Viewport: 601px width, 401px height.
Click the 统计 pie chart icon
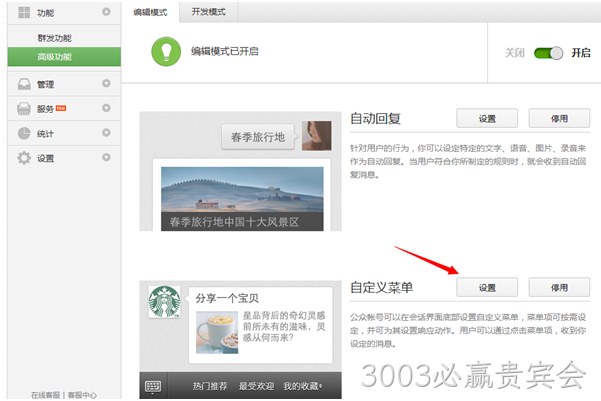[24, 133]
